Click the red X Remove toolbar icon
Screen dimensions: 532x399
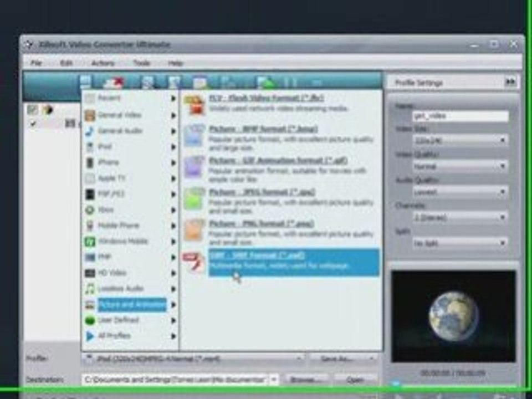pyautogui.click(x=114, y=83)
